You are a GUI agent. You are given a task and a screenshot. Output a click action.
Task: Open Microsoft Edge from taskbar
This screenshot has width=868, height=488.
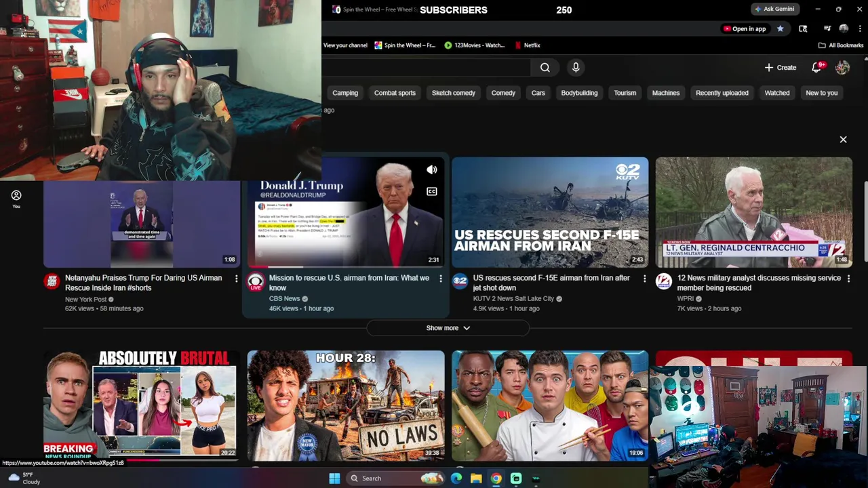click(456, 479)
